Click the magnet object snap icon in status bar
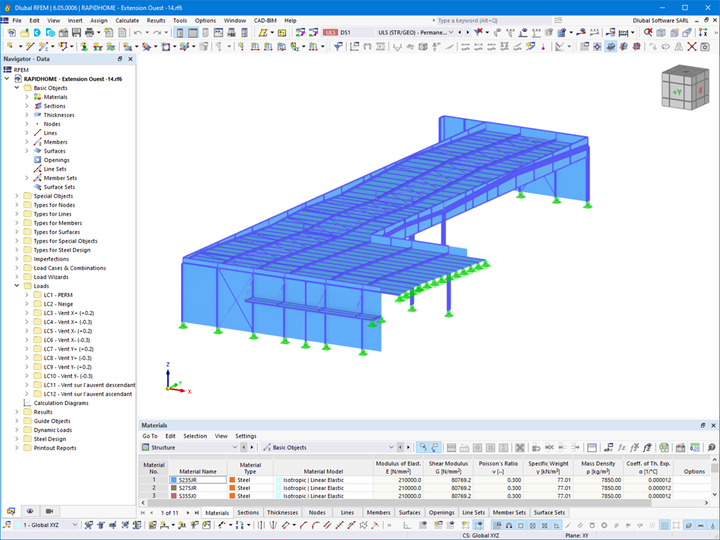Image resolution: width=720 pixels, height=540 pixels. click(509, 525)
